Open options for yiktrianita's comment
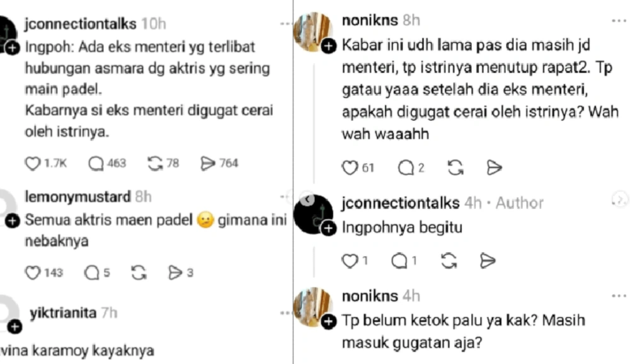Viewport: 630px width, 364px height. pos(285,314)
